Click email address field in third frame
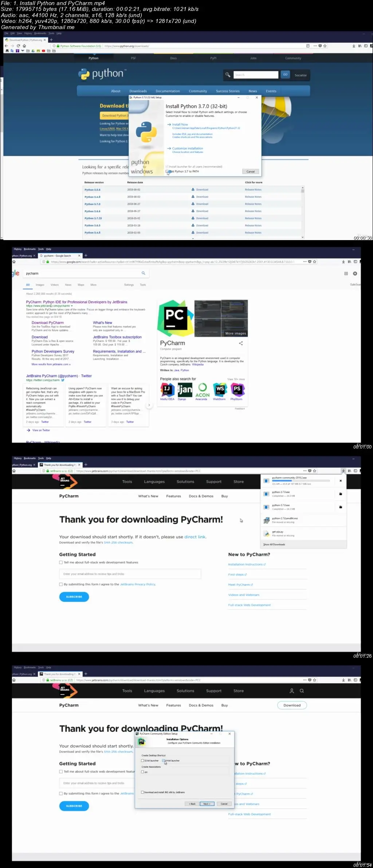The image size is (373, 868). [x=130, y=574]
